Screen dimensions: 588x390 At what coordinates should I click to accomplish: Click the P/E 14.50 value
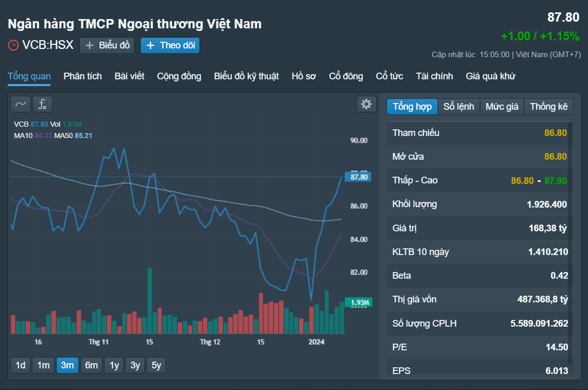point(557,347)
